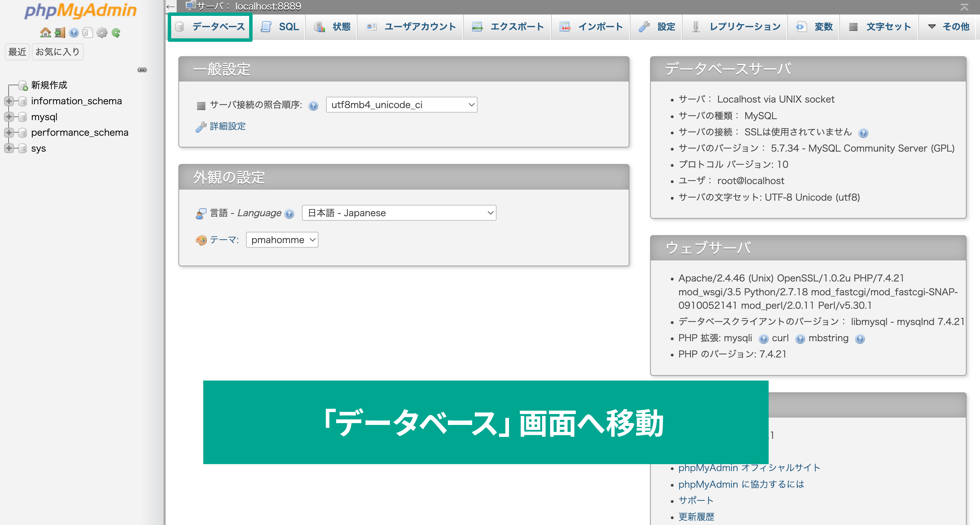The image size is (980, 525).
Task: Open the 日本語 - Japanese language dropdown
Action: click(399, 213)
